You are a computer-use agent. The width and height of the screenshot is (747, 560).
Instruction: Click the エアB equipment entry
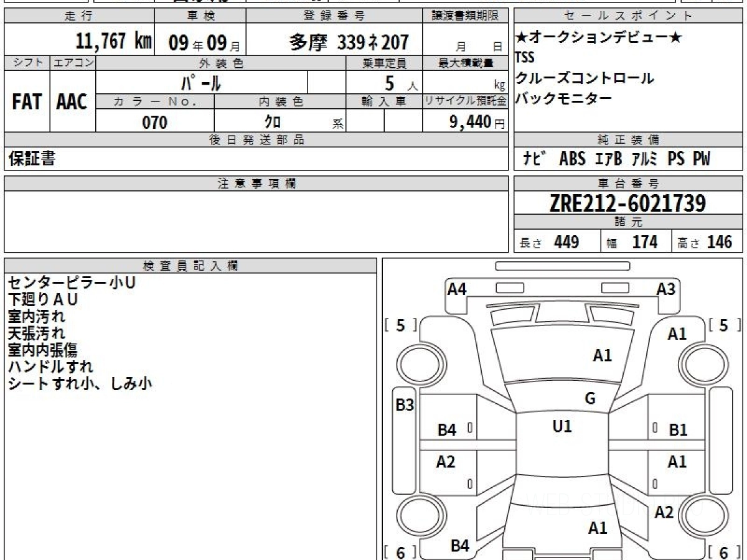pos(608,159)
